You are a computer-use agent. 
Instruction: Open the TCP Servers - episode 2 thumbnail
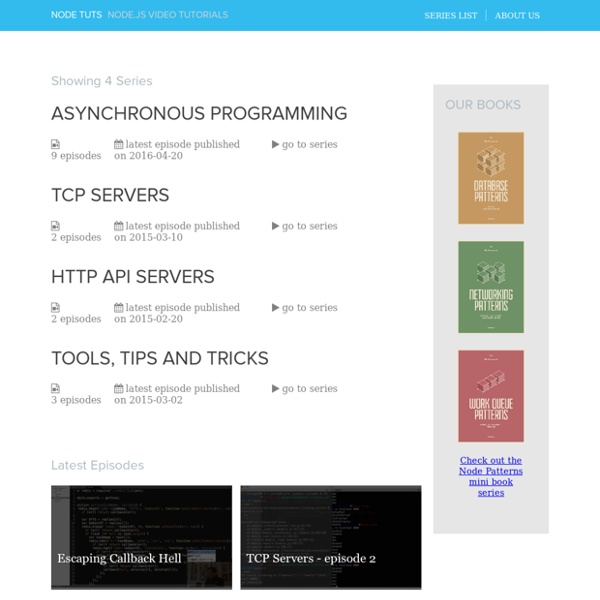pyautogui.click(x=331, y=537)
